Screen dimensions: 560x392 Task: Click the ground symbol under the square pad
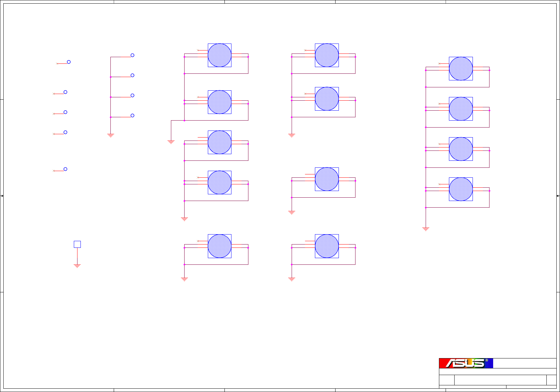coord(77,266)
